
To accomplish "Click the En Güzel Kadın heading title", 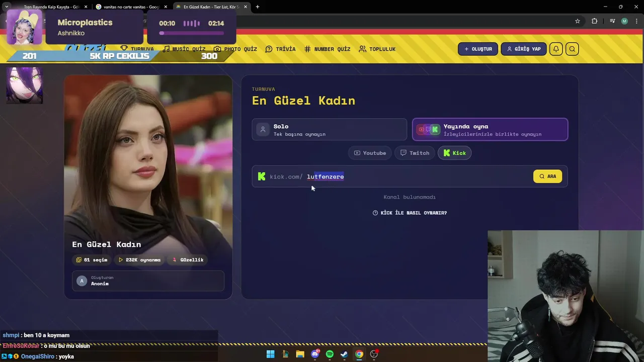I will [x=303, y=101].
